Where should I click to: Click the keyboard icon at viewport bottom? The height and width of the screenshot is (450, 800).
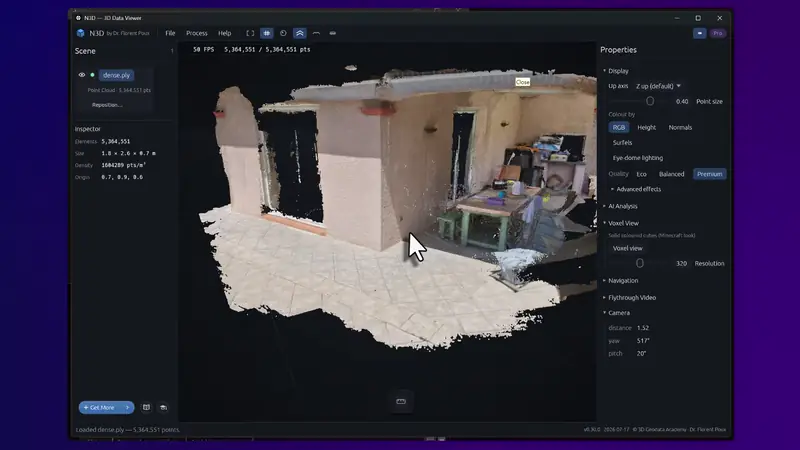click(401, 401)
